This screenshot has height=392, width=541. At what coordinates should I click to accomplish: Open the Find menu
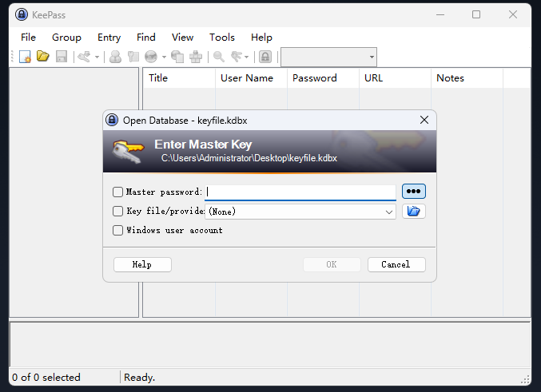pos(146,38)
